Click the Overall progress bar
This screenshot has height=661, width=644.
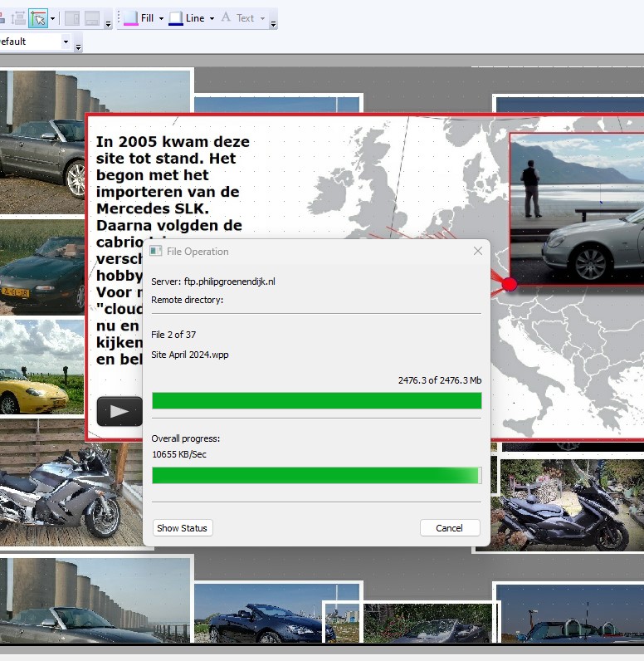317,476
